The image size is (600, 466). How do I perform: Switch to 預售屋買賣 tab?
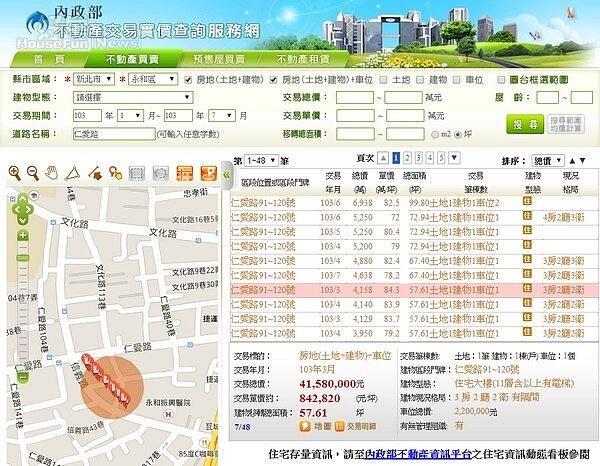click(218, 59)
